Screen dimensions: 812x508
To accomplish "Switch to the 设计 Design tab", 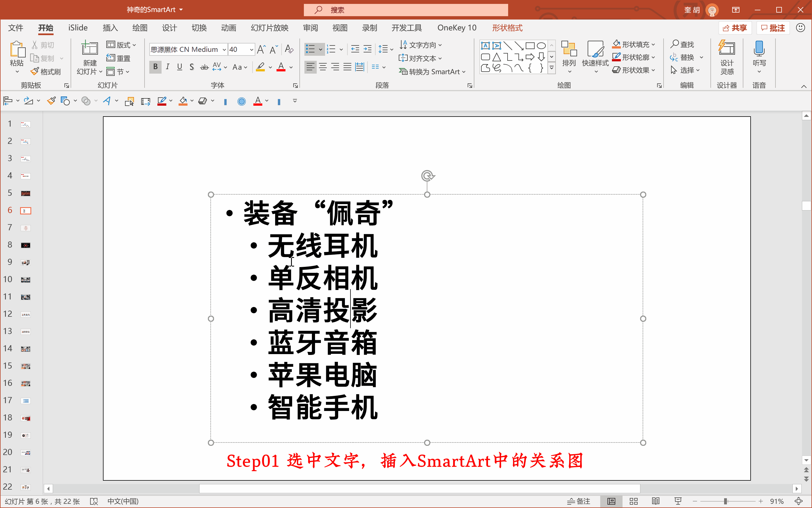I will 169,28.
